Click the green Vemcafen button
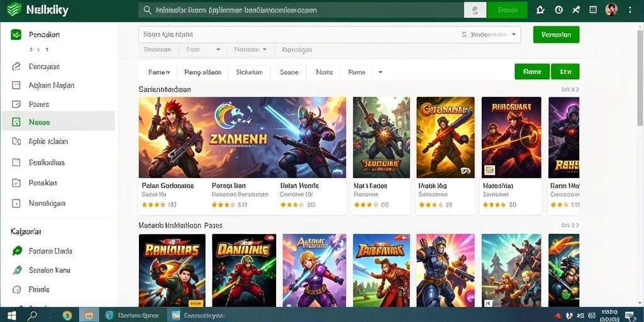The image size is (644, 322). point(556,35)
